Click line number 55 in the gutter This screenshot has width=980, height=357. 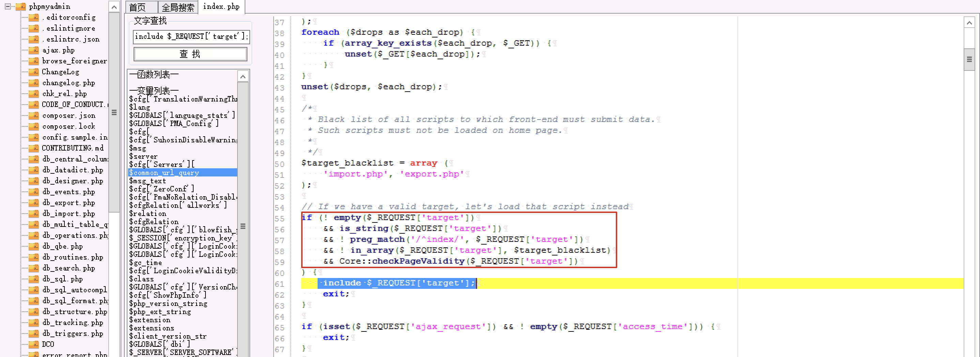pyautogui.click(x=279, y=219)
